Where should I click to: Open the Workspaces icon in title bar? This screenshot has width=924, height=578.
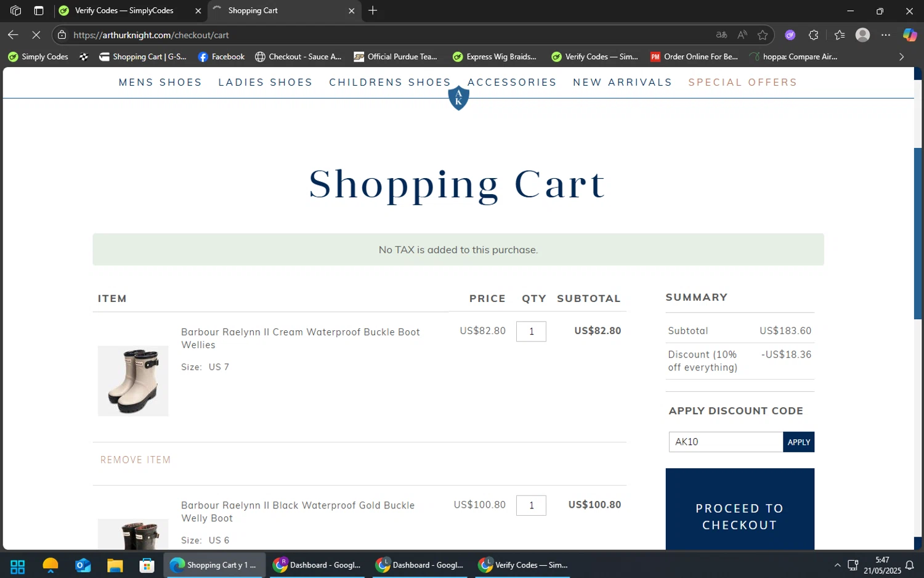coord(16,10)
